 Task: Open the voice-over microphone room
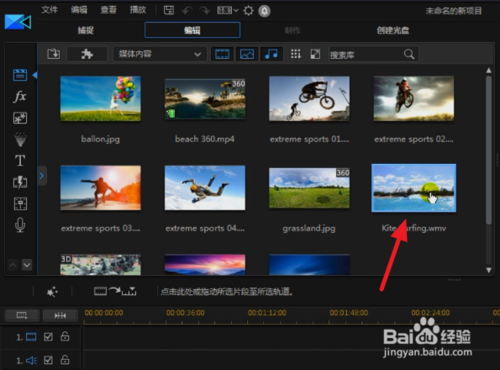point(20,225)
